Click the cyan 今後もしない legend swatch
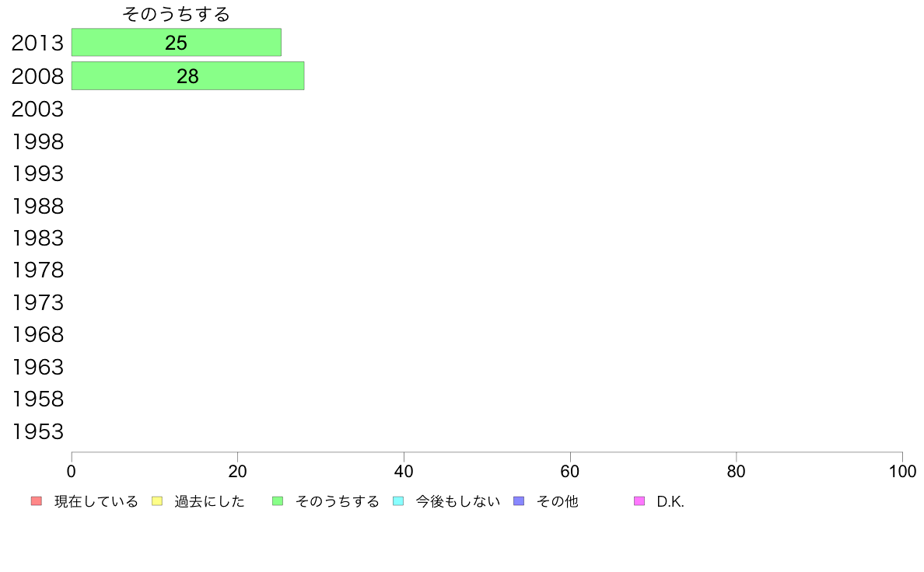The height and width of the screenshot is (572, 924). [x=398, y=501]
